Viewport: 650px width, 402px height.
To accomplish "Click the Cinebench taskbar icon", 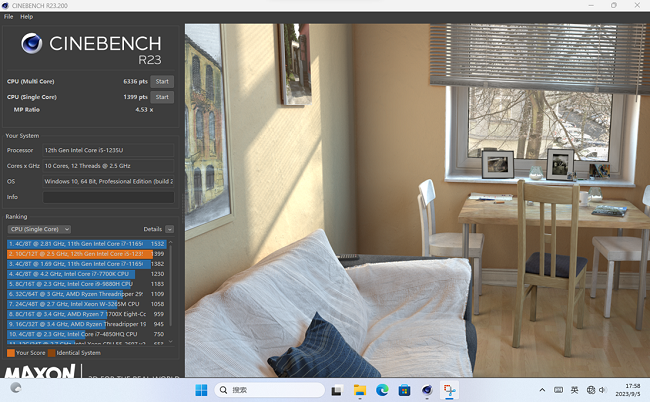I will (x=427, y=389).
